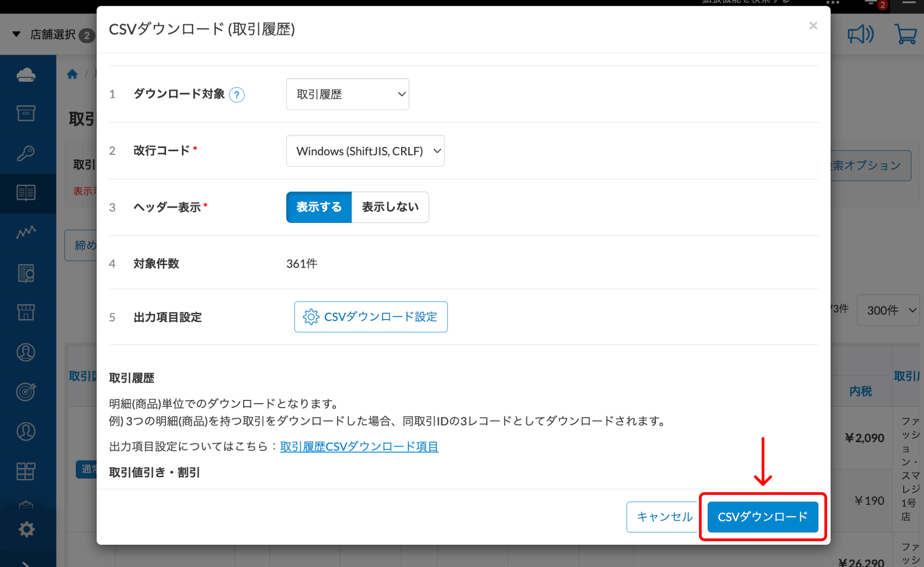Open the 取引履歴CSVダウンロード項目 link
Viewport: 924px width, 567px height.
359,446
